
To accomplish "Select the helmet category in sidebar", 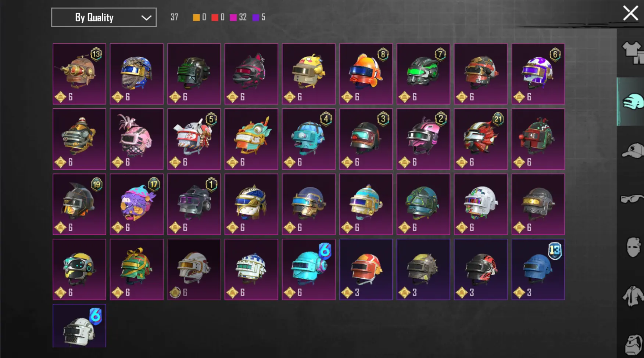I will [631, 102].
